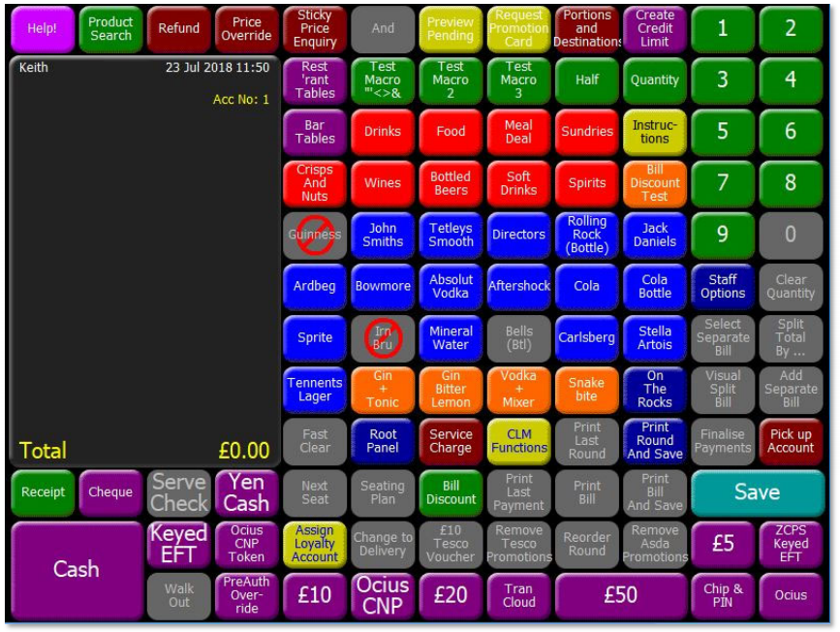This screenshot has width=840, height=632.
Task: Pay with Cash
Action: (x=77, y=570)
